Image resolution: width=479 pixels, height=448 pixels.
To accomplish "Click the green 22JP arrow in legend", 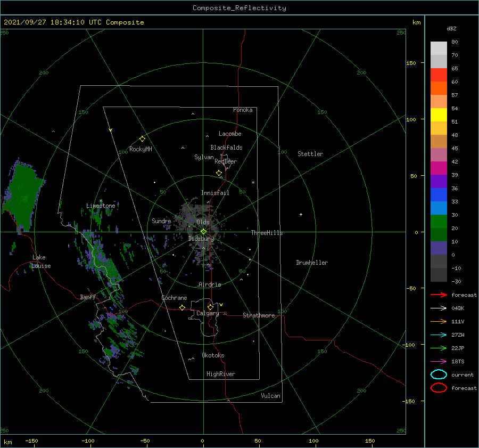I will click(439, 348).
